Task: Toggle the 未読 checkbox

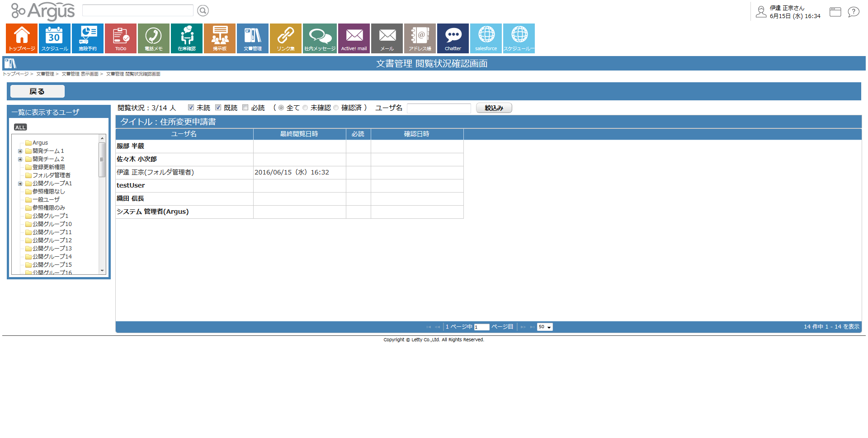Action: [x=191, y=108]
